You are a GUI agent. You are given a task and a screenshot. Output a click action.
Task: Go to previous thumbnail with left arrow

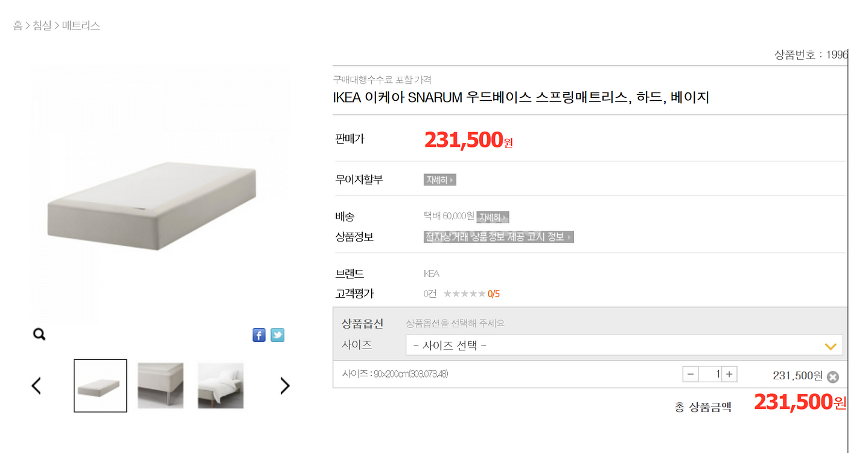[36, 385]
